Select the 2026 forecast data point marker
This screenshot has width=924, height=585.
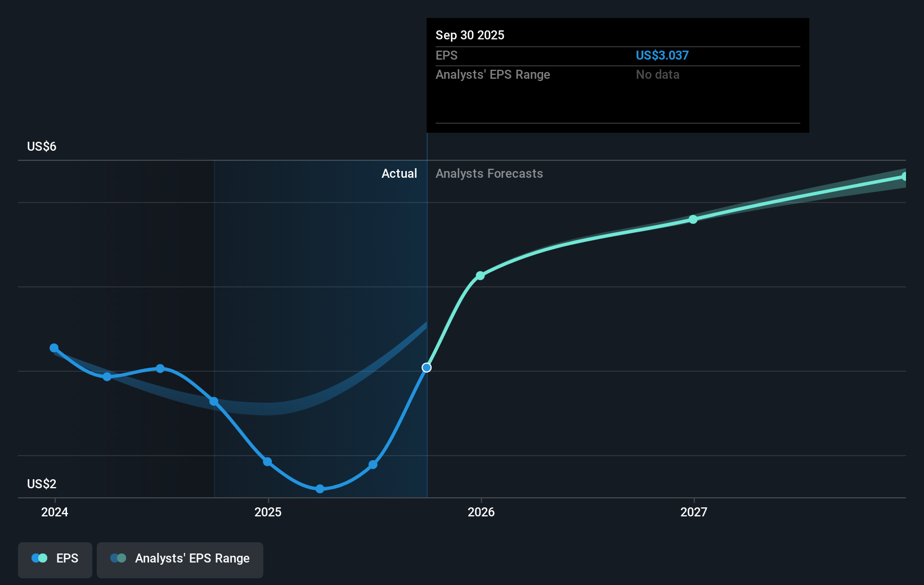(x=479, y=275)
